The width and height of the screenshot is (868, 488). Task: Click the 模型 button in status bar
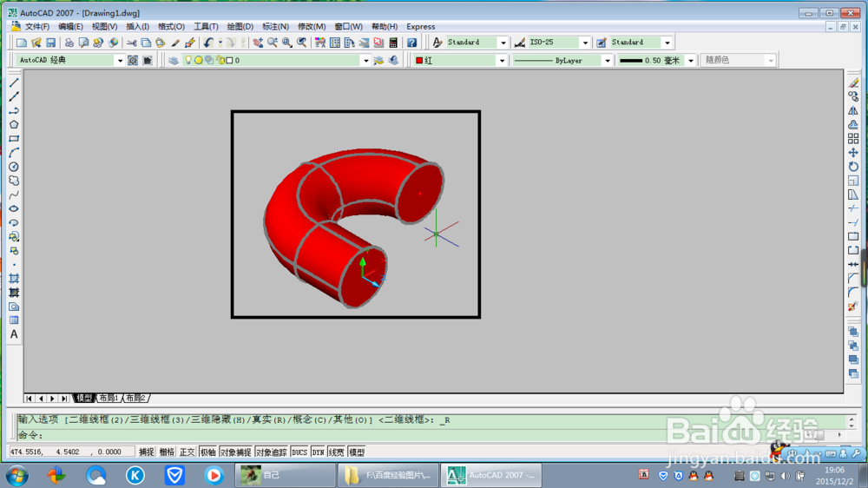(x=357, y=452)
